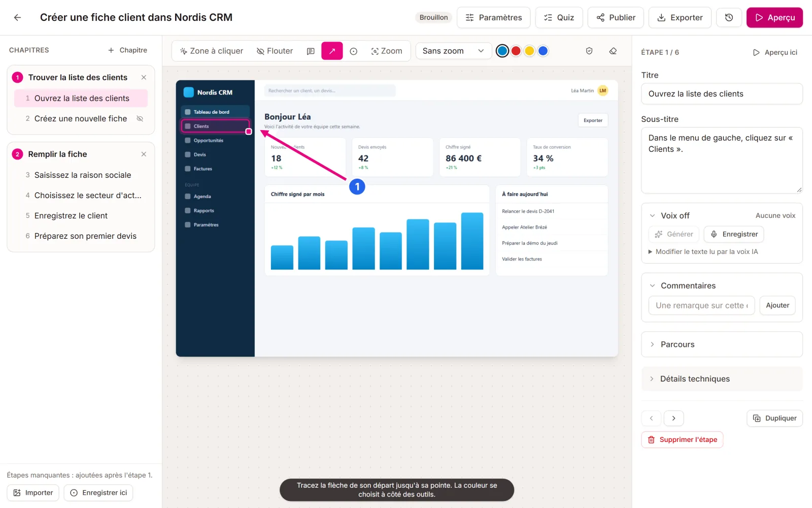The height and width of the screenshot is (508, 812).
Task: Click Dupliquer button
Action: 774,418
